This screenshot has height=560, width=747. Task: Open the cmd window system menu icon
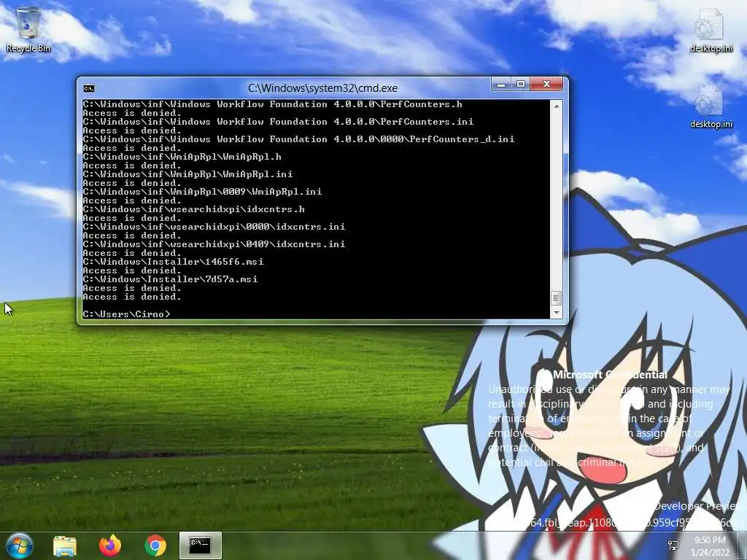click(x=88, y=88)
